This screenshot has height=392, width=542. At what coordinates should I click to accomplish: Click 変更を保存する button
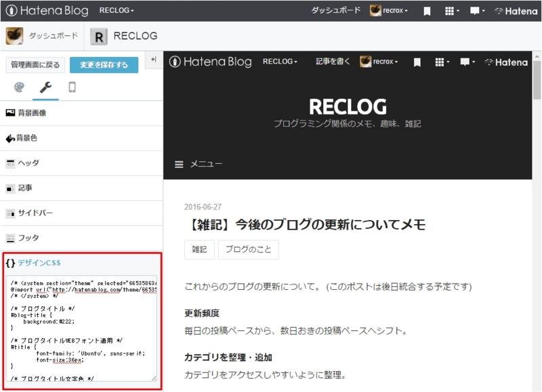[104, 65]
